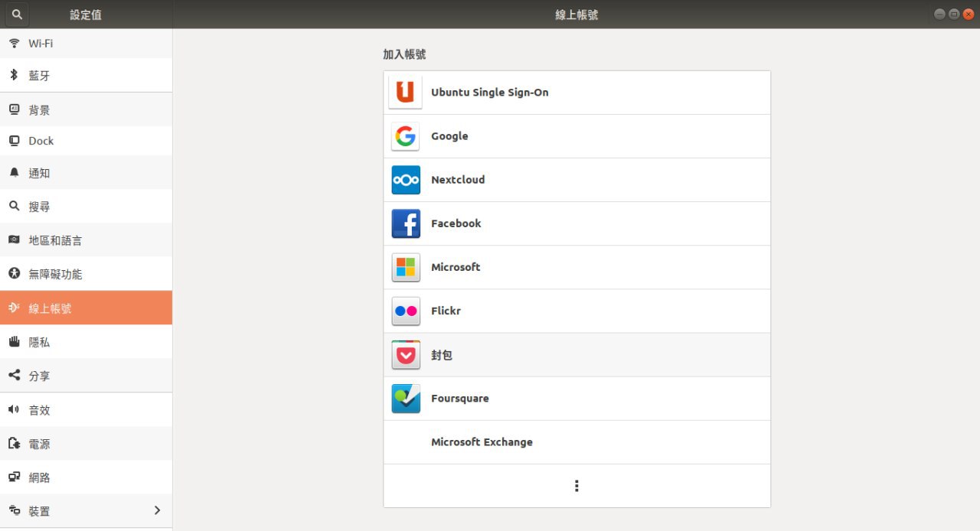
Task: Maximize the settings window
Action: tap(953, 14)
